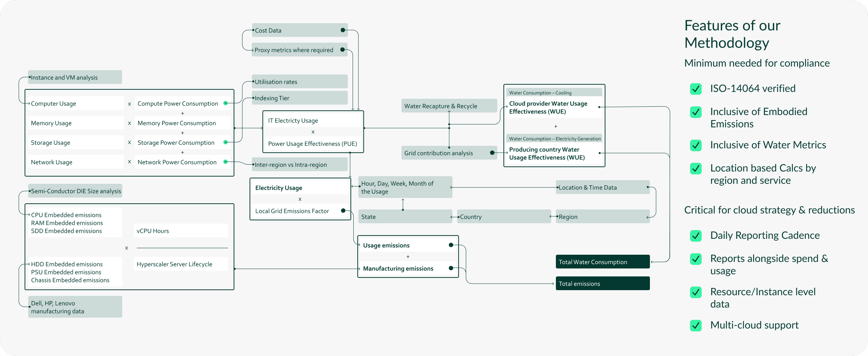Click the green indicator beside Network Power Consumption
The height and width of the screenshot is (356, 868).
pos(226,162)
